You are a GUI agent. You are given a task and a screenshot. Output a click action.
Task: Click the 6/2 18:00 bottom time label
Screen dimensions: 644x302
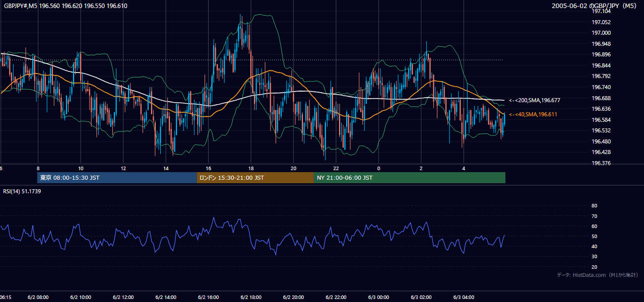click(x=251, y=297)
